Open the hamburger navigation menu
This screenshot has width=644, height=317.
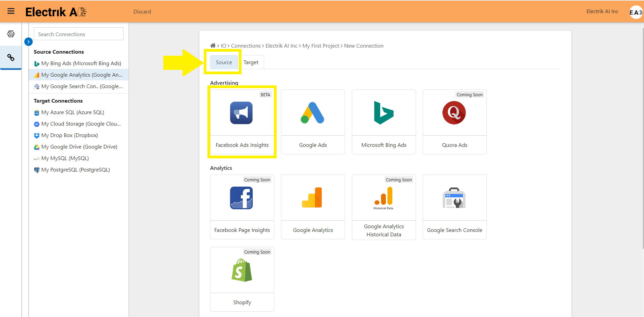pyautogui.click(x=11, y=11)
